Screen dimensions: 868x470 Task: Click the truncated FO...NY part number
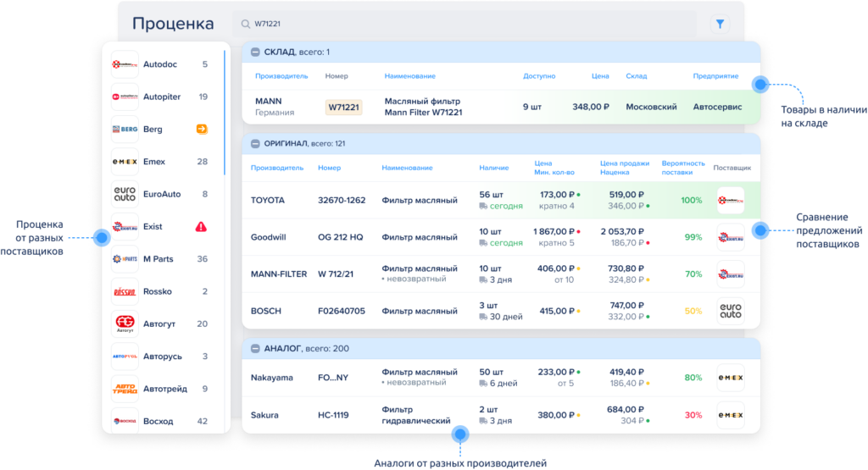click(333, 378)
